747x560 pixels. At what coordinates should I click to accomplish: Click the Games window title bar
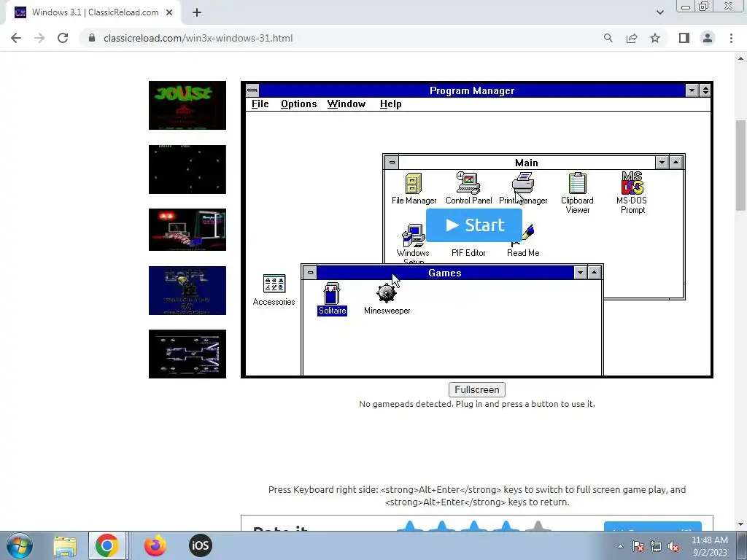coord(444,273)
